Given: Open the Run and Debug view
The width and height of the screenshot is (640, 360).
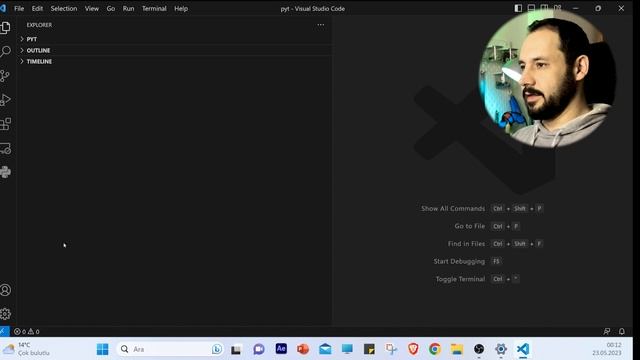Looking at the screenshot, I should [x=5, y=100].
